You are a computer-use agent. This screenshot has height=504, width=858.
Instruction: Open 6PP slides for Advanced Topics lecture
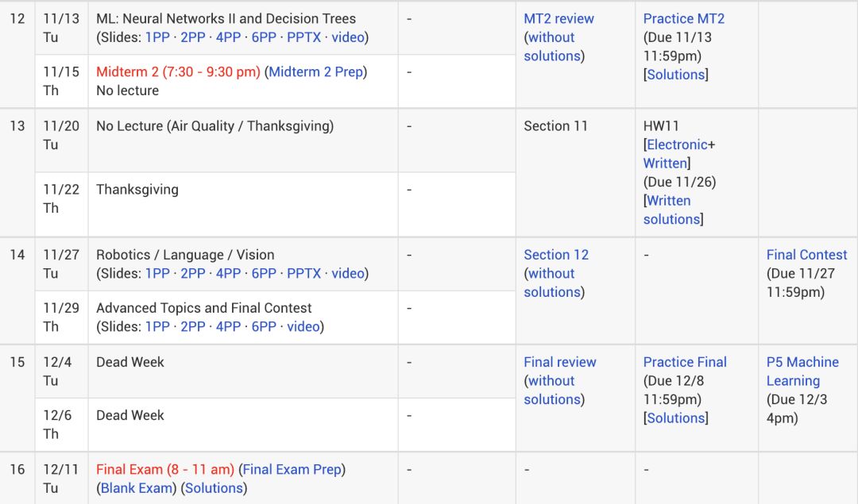[x=264, y=327]
